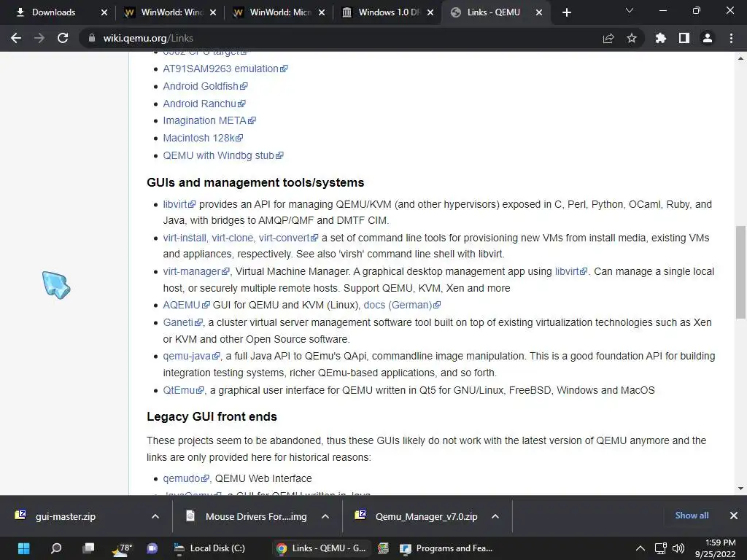Open downloaded gui-master.zip file
The height and width of the screenshot is (560, 747).
(66, 516)
